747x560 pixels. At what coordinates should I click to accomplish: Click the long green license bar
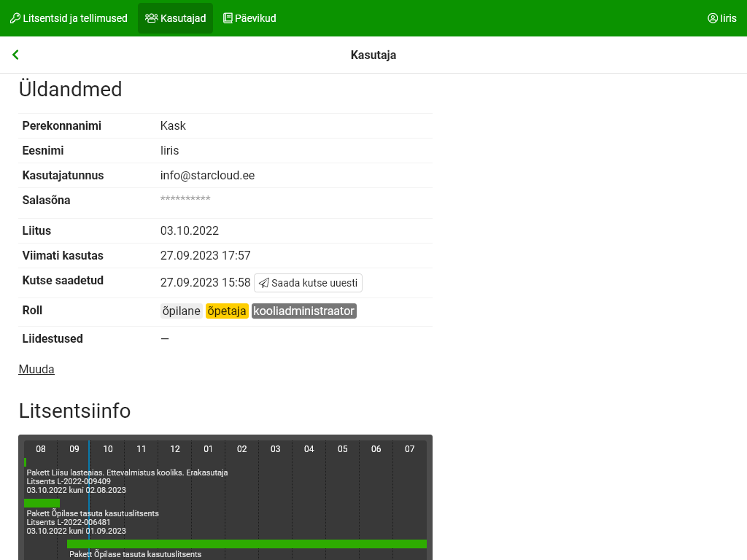(247, 544)
